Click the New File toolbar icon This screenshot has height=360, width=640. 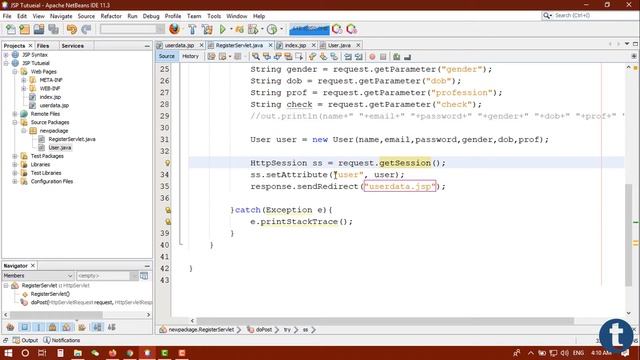(11, 29)
